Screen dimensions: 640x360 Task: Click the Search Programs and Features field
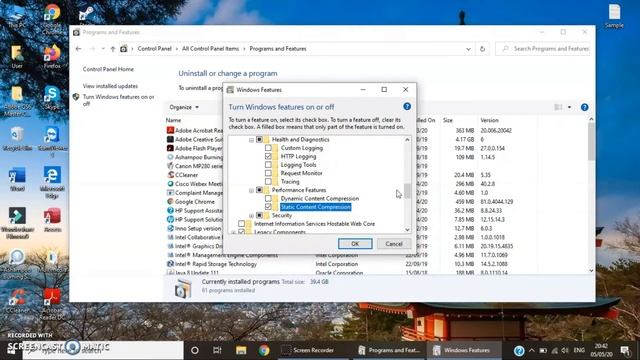[543, 49]
